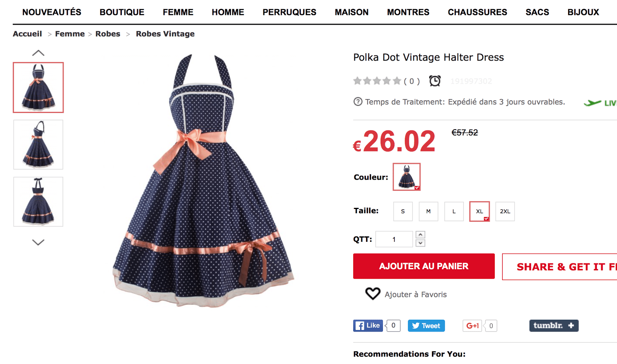The width and height of the screenshot is (617, 364).
Task: Click the Twitter Tweet button
Action: [x=426, y=325]
